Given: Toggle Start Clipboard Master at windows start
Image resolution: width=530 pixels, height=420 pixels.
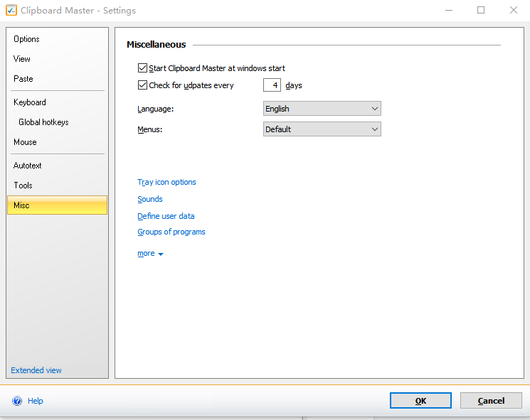Looking at the screenshot, I should 142,69.
